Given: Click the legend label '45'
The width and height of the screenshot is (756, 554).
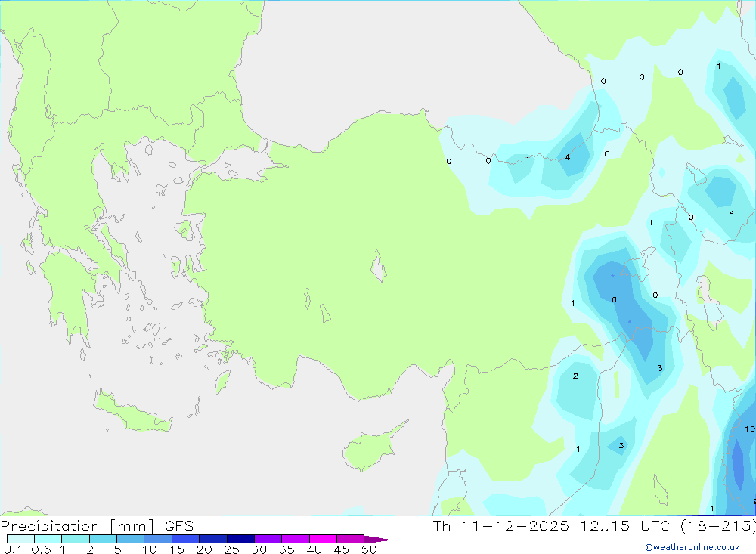Looking at the screenshot, I should 342,549.
